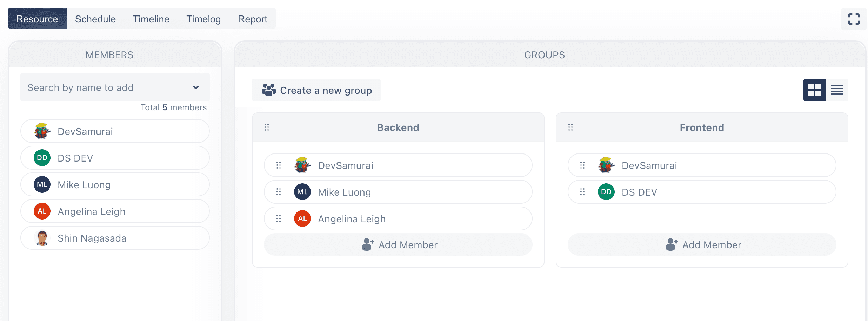Click drag handle beside Angelina Leigh in Backend

pos(279,218)
